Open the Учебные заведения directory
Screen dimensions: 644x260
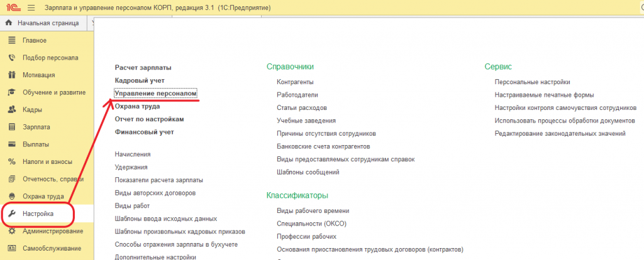click(x=306, y=121)
